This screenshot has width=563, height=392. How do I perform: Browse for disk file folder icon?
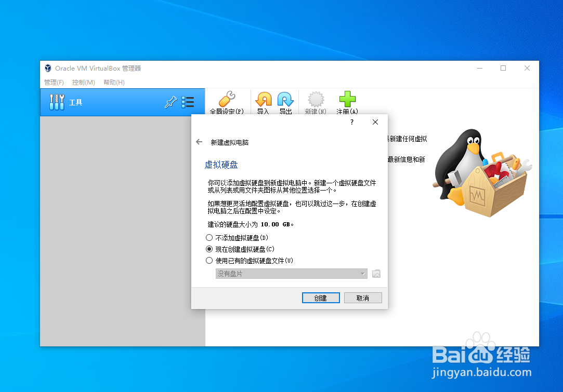click(376, 274)
